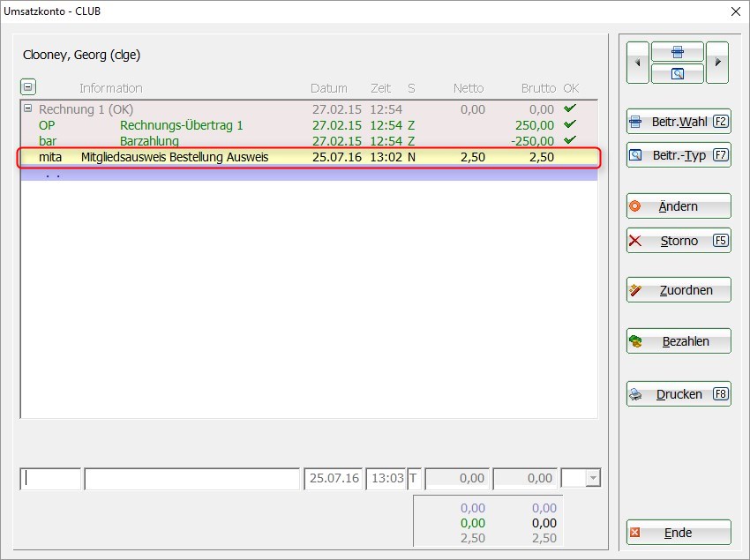
Task: Click the OK column header
Action: (571, 88)
